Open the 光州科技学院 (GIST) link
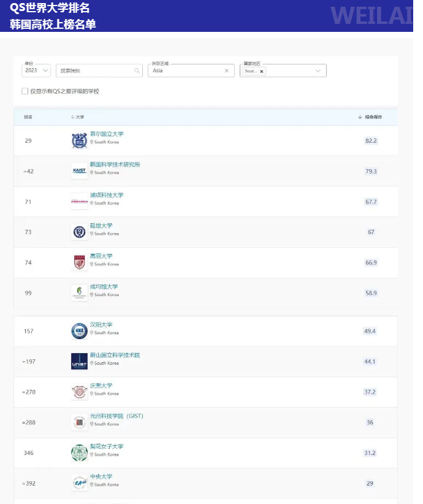The width and height of the screenshot is (423, 504). pos(116,416)
